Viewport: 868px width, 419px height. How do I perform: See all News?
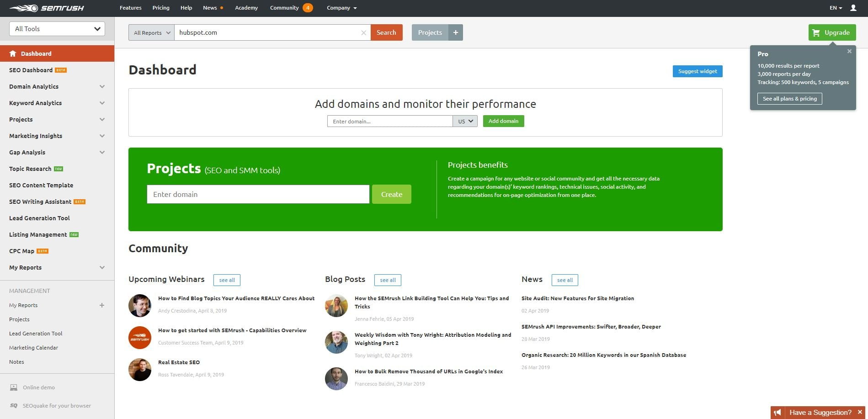[564, 280]
